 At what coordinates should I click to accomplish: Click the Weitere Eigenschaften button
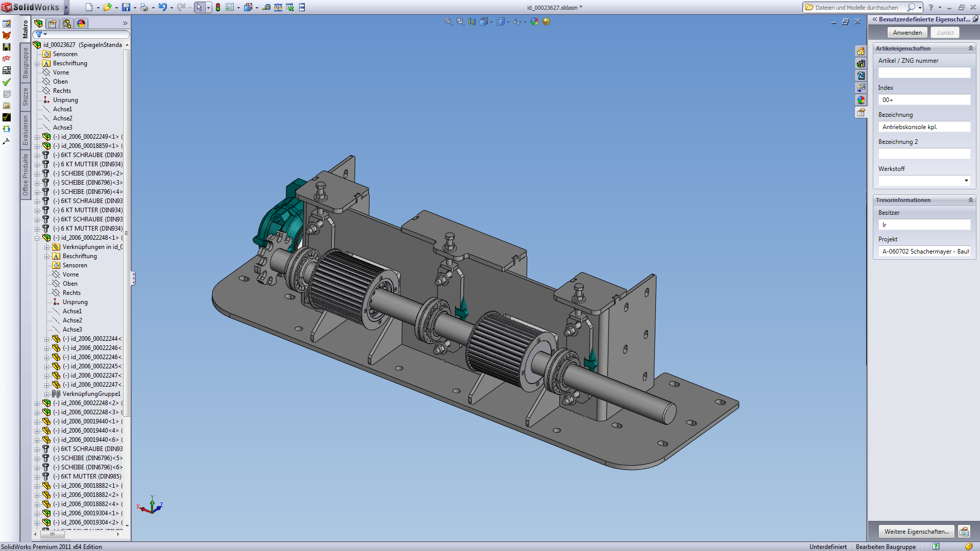pyautogui.click(x=916, y=532)
